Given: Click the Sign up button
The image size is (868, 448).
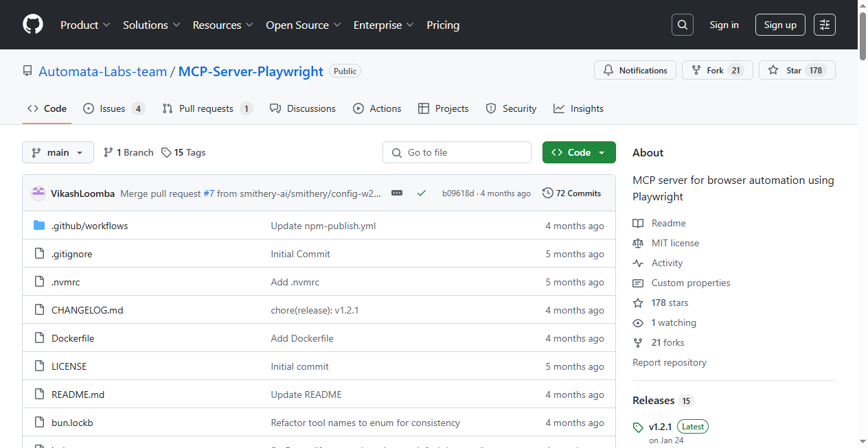Looking at the screenshot, I should pyautogui.click(x=780, y=25).
